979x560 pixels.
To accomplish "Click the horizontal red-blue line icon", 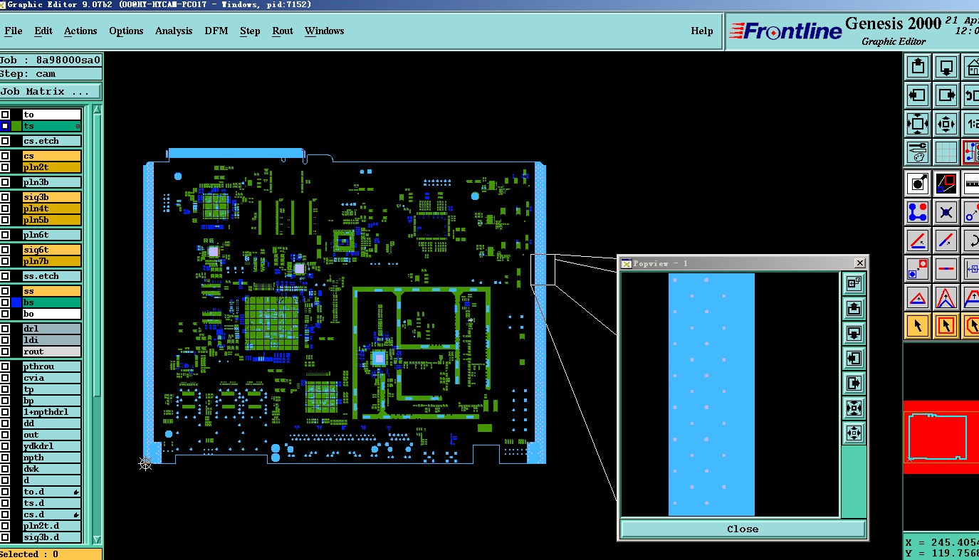I will (946, 268).
